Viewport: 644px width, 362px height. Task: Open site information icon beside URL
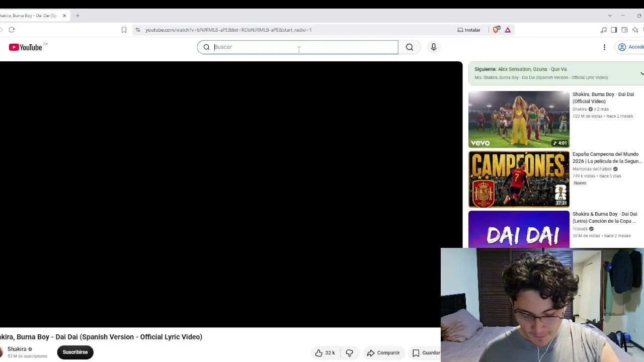tap(138, 30)
